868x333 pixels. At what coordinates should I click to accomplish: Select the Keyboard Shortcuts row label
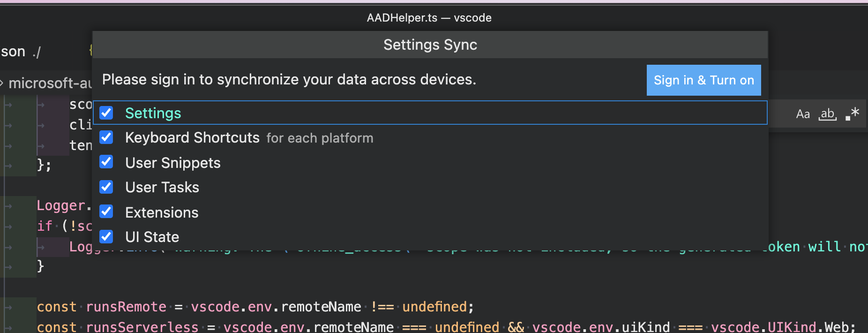pos(192,137)
